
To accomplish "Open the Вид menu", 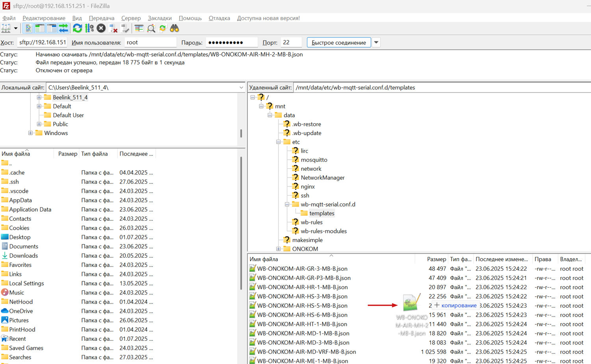I will pyautogui.click(x=77, y=18).
